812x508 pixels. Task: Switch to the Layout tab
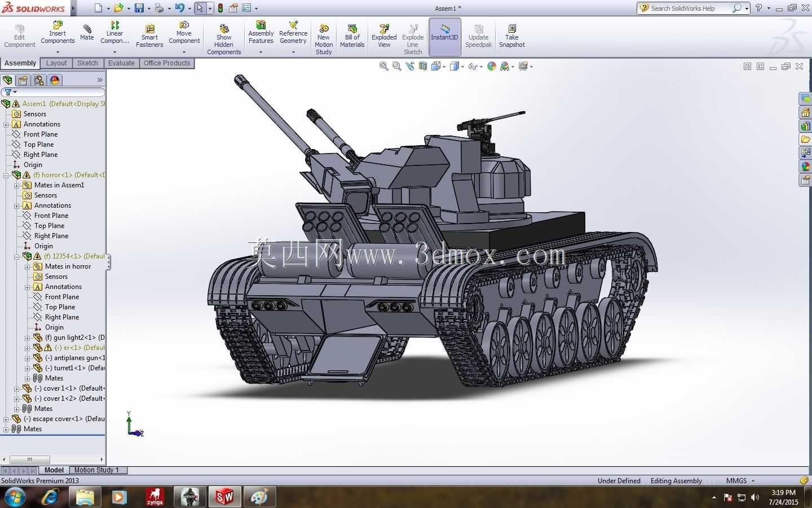pos(56,63)
